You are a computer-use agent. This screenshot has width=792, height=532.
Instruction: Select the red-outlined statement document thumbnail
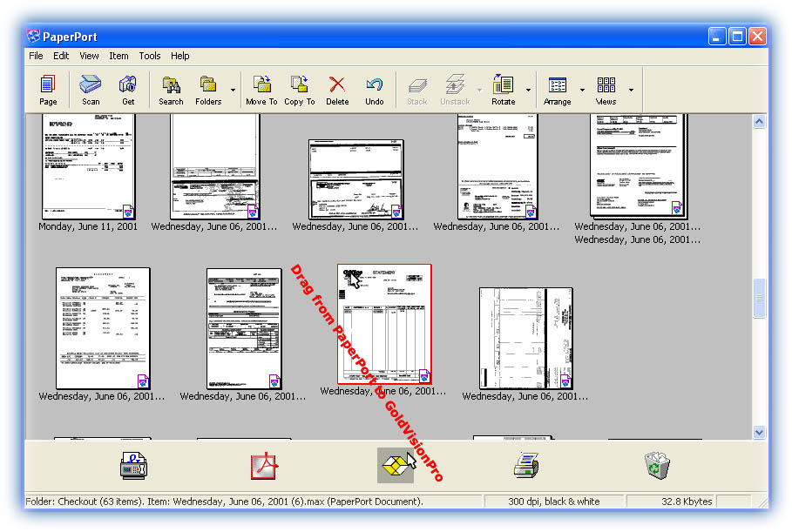[x=384, y=324]
